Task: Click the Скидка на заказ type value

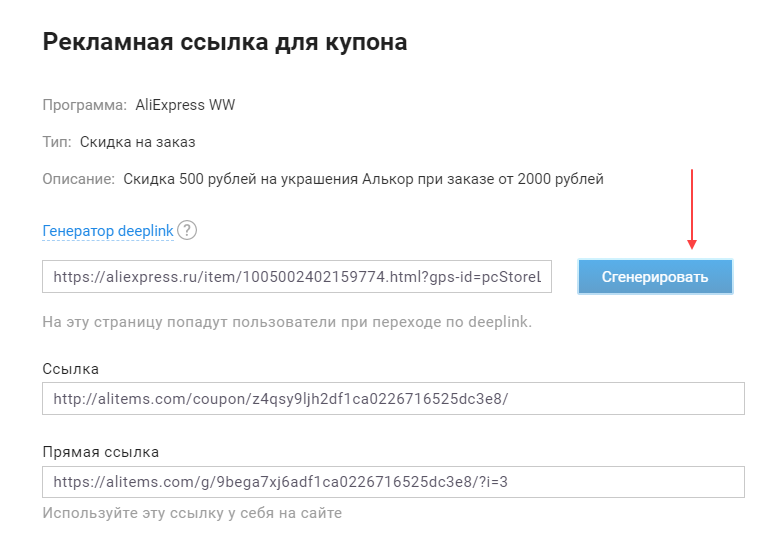Action: point(139,142)
